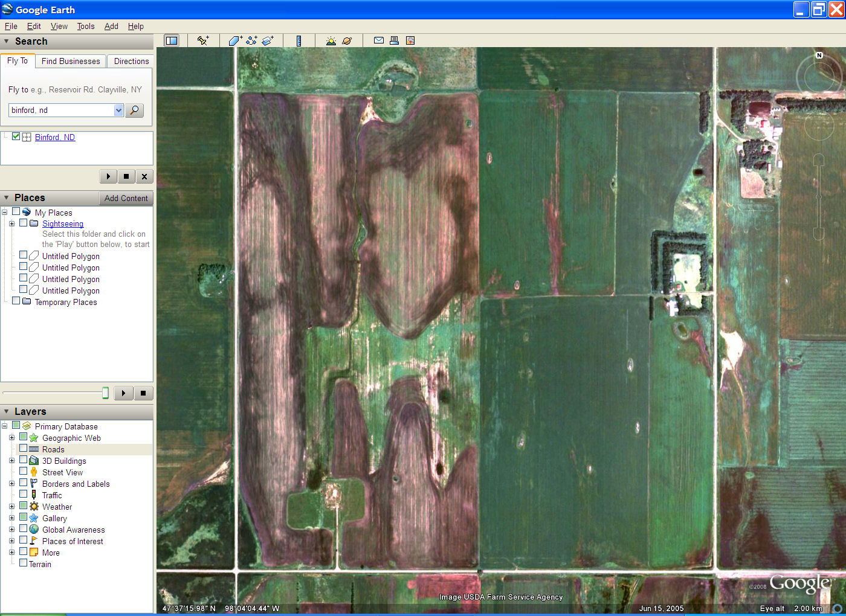This screenshot has width=846, height=616.
Task: Click the compass North indicator
Action: (819, 55)
